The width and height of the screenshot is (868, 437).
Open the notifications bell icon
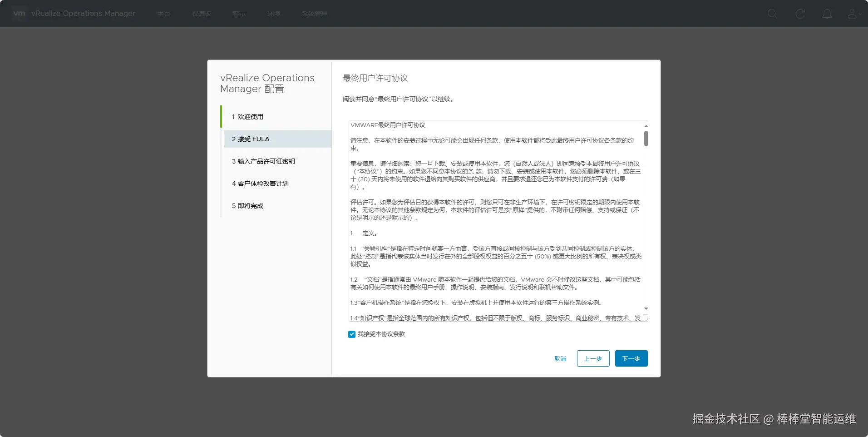[827, 14]
